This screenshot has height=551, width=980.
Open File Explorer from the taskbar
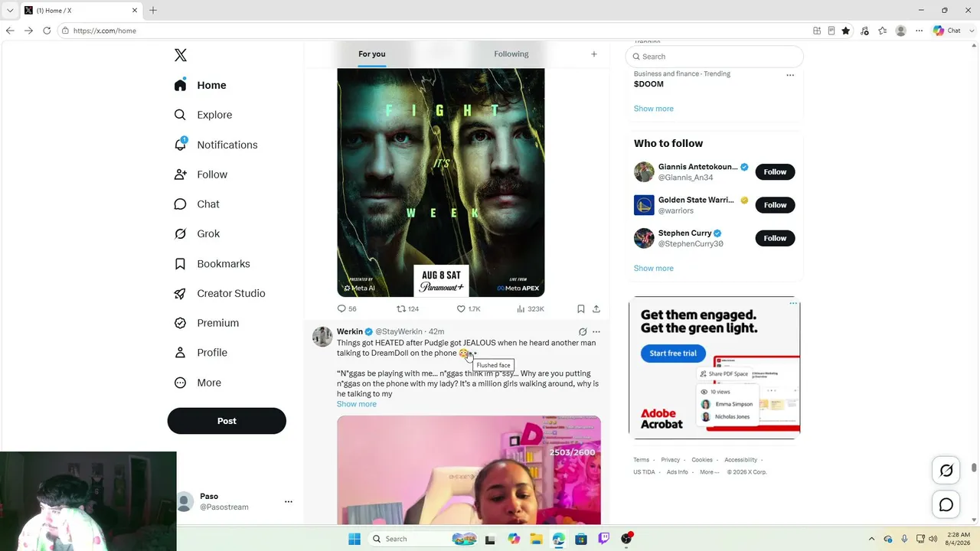tap(536, 539)
